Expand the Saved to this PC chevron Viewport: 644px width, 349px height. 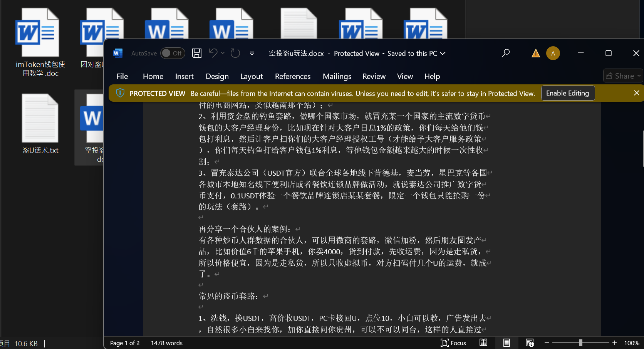(443, 54)
